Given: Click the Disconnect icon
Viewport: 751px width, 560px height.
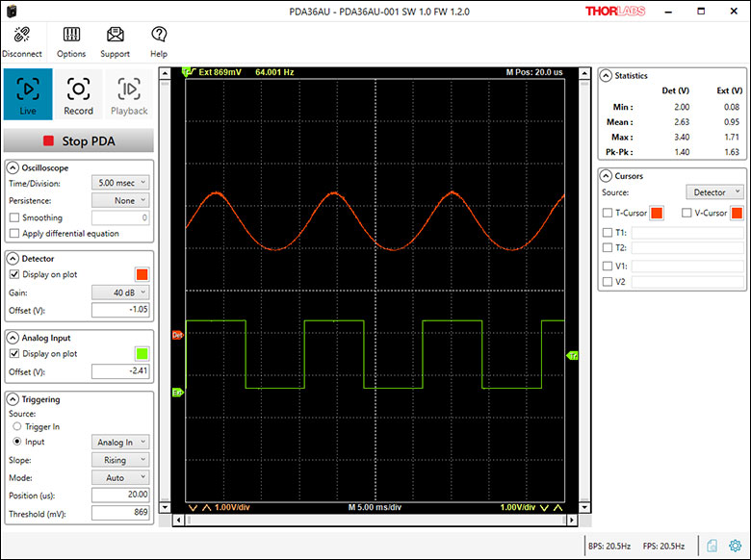Looking at the screenshot, I should [20, 36].
